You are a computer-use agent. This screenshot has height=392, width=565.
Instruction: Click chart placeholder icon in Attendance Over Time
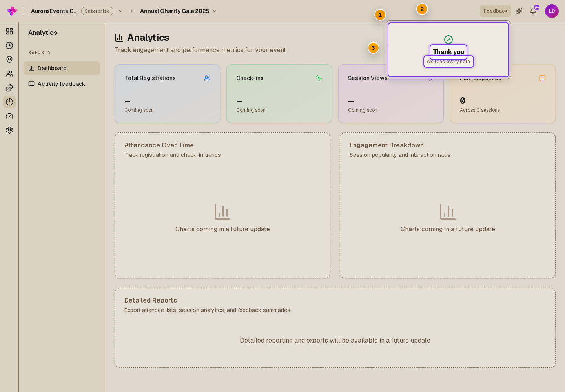[x=222, y=212]
